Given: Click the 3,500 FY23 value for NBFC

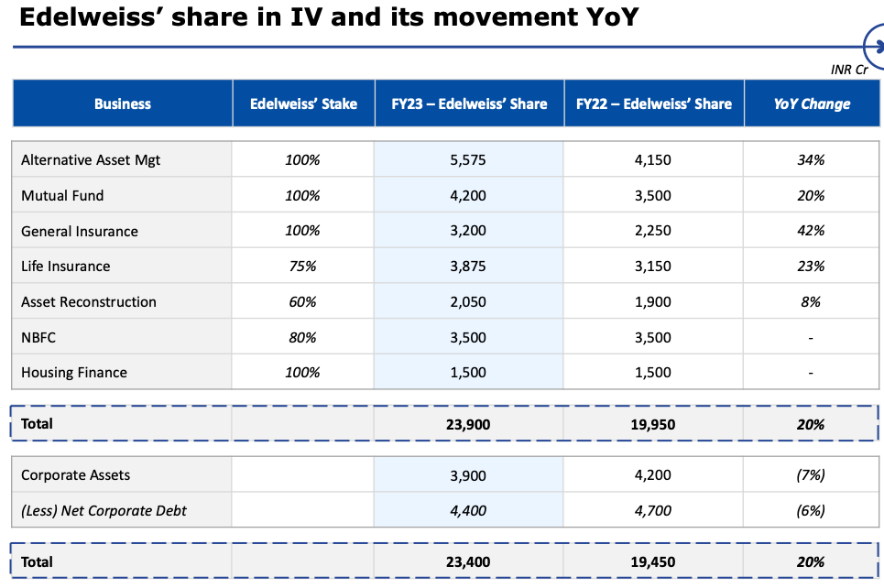Looking at the screenshot, I should 468,337.
